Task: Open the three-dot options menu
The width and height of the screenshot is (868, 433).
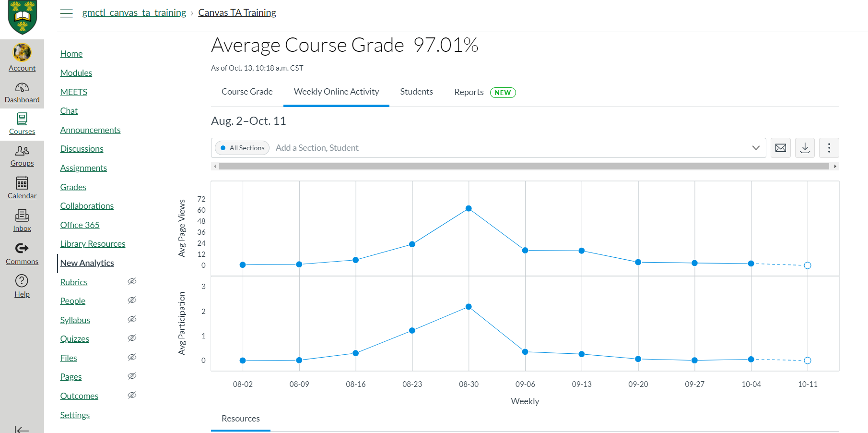Action: coord(829,148)
